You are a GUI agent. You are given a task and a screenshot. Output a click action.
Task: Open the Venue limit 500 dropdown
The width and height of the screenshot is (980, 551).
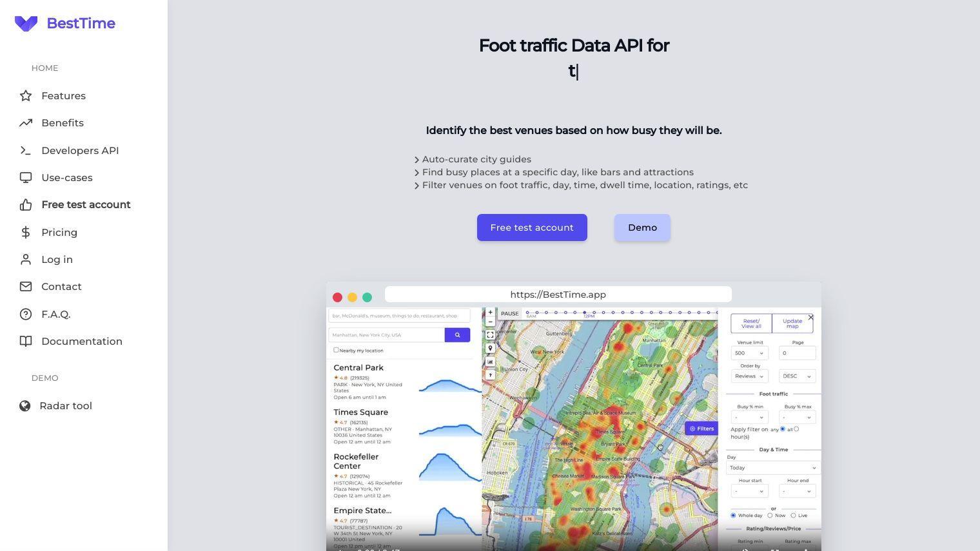[x=749, y=353]
